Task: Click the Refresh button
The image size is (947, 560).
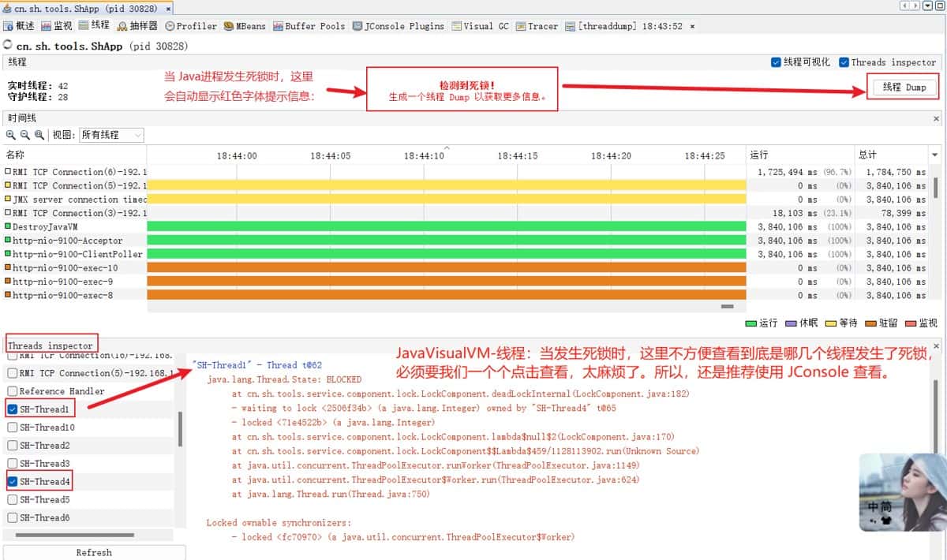Action: click(x=94, y=552)
